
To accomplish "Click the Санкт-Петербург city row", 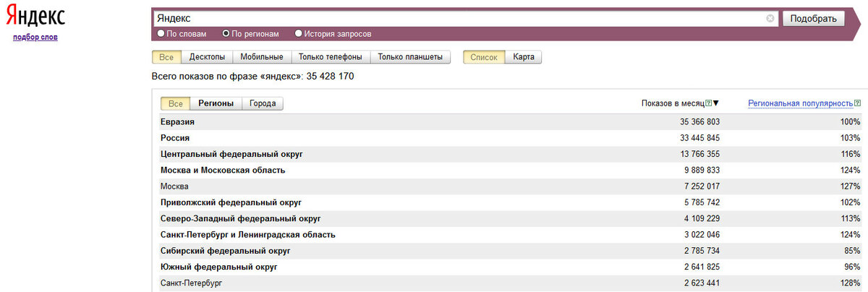I will [192, 283].
